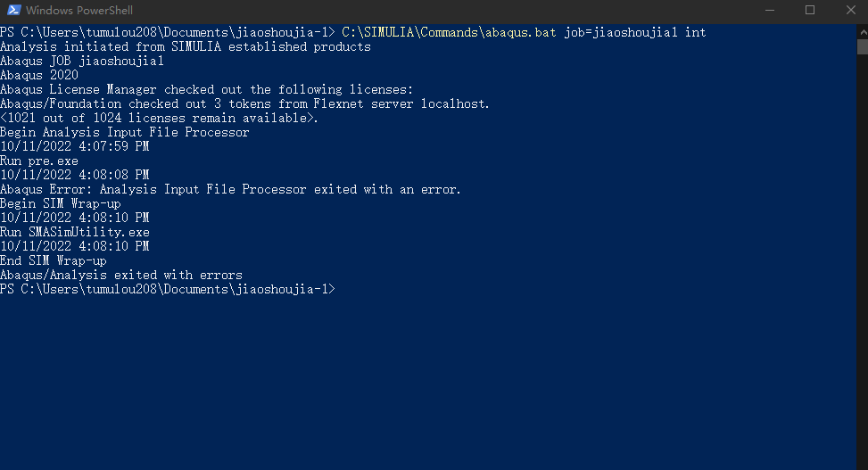Click the 'Begin Analysis Input File Processor' line
Image resolution: width=868 pixels, height=470 pixels.
[124, 132]
